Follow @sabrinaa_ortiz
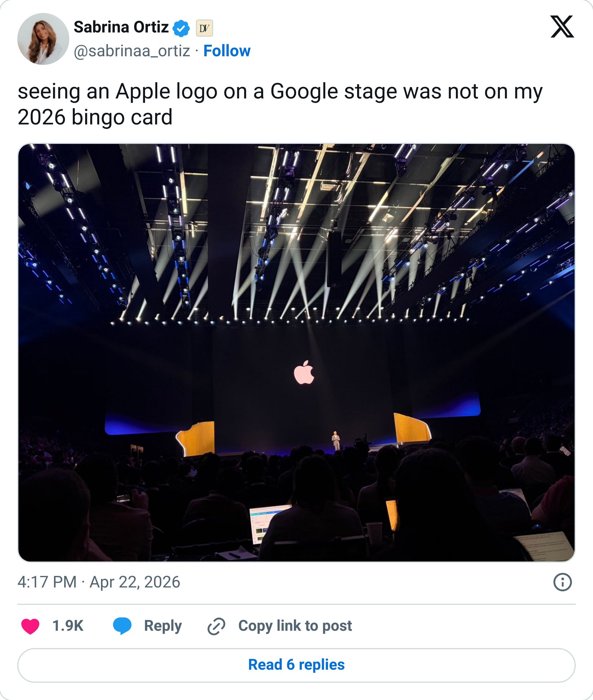 click(225, 51)
